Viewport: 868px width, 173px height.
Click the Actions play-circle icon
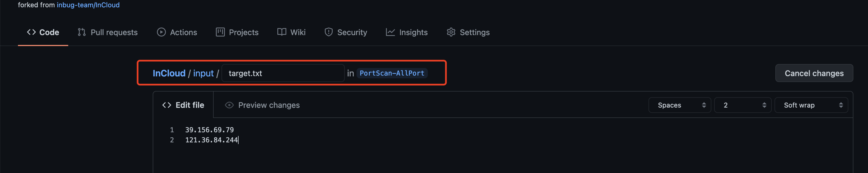[161, 32]
